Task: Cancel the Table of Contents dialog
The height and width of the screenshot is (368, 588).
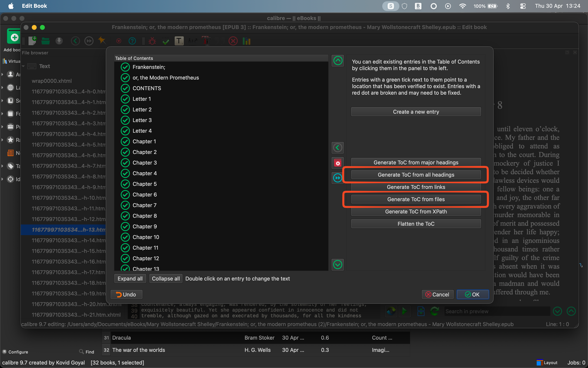Action: [x=437, y=295]
